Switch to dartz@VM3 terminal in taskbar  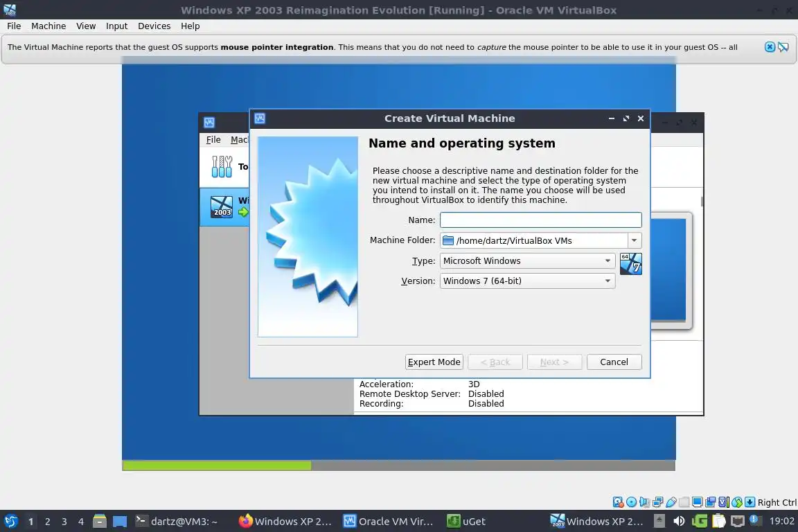[x=176, y=522]
